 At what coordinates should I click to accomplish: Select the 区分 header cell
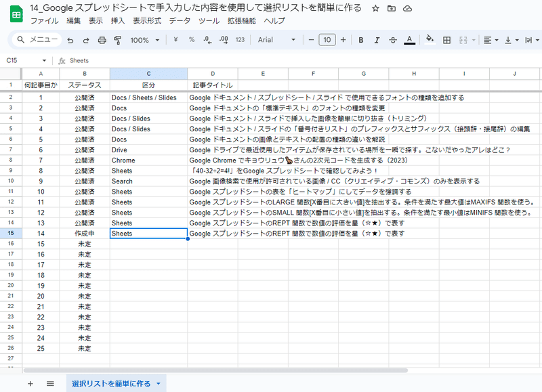148,85
